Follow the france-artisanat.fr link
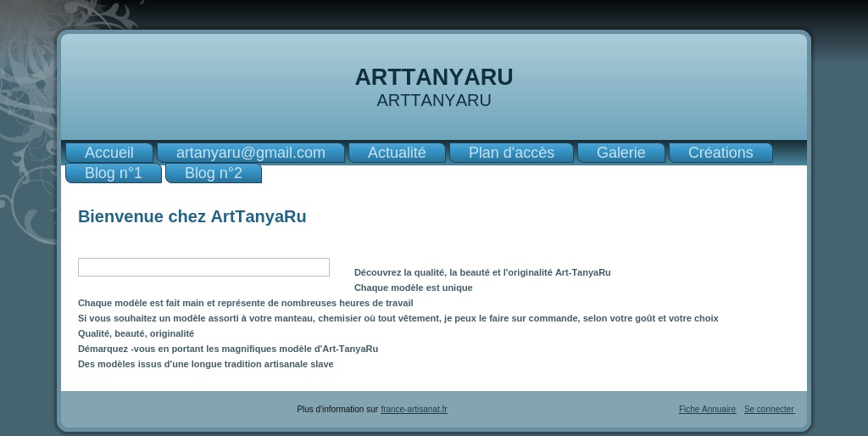The image size is (868, 436). click(414, 410)
